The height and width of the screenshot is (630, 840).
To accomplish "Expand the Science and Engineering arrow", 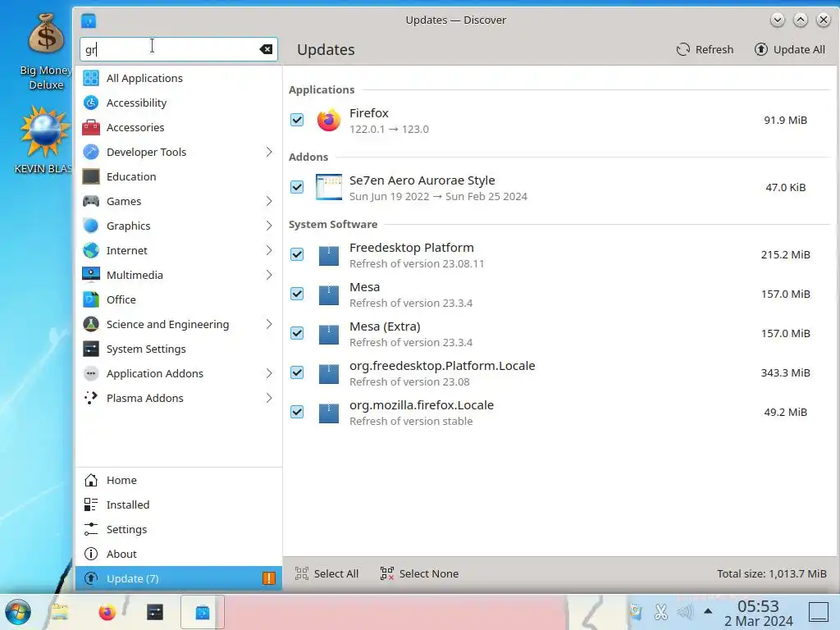I will (269, 324).
